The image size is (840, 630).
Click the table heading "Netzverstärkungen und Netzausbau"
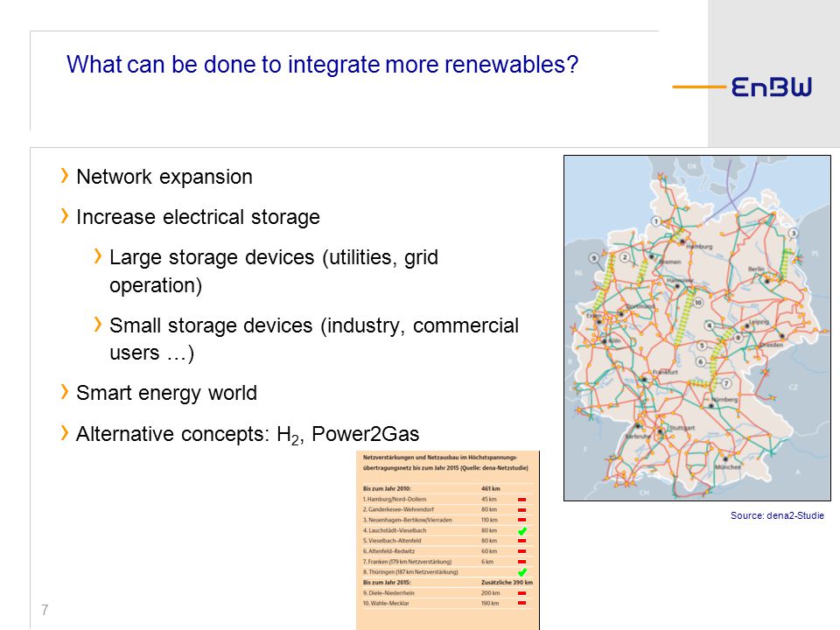pos(445,462)
